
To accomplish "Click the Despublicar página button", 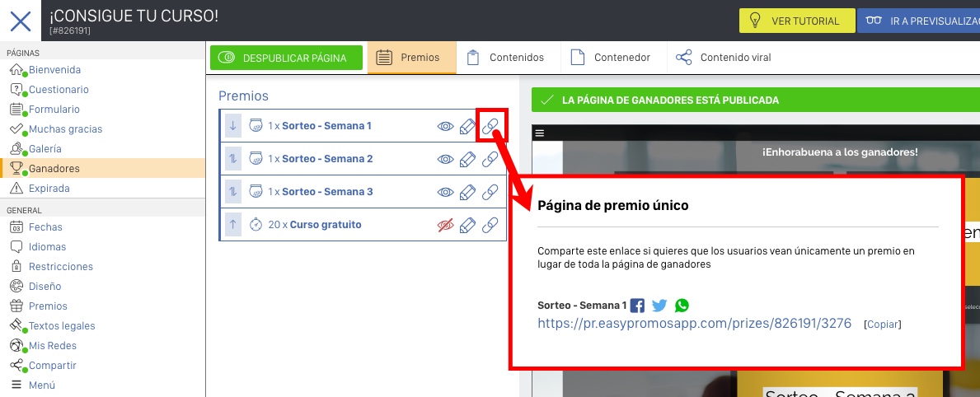I will pyautogui.click(x=286, y=58).
